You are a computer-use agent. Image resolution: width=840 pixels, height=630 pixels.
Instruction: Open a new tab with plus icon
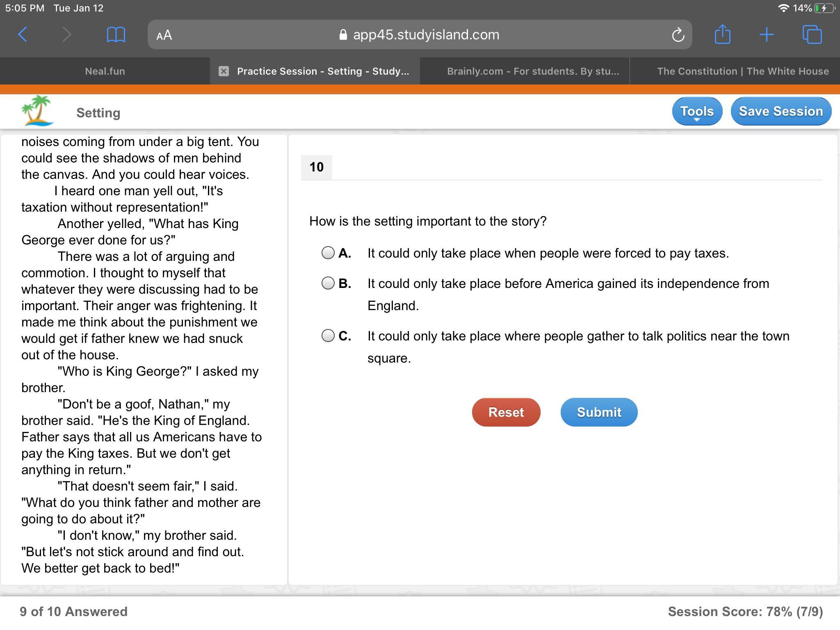pos(766,34)
